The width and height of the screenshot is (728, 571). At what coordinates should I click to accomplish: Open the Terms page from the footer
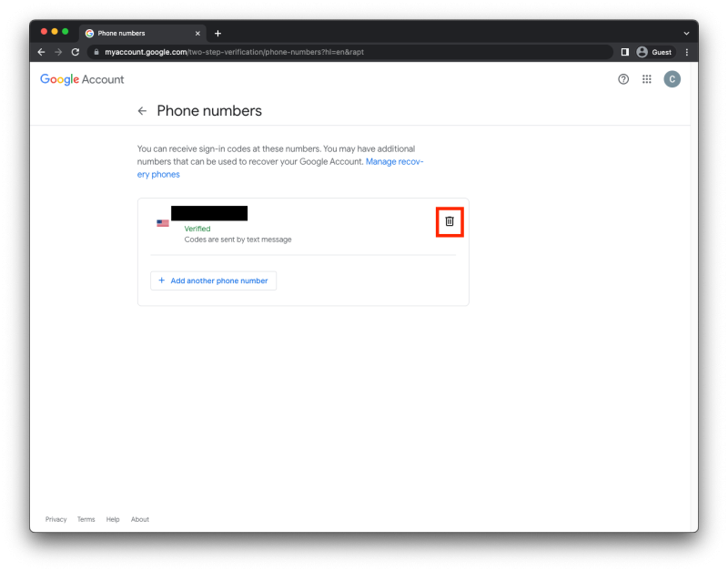click(86, 519)
